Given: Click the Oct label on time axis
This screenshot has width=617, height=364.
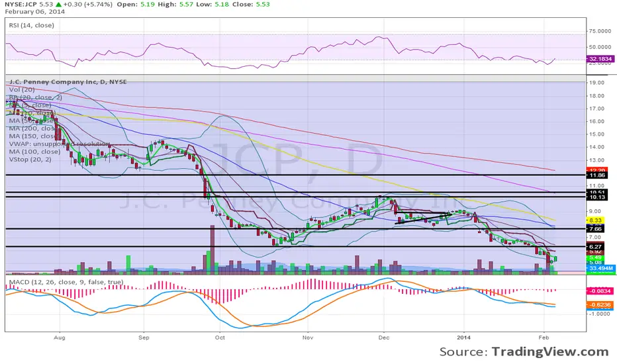Looking at the screenshot, I should [x=220, y=336].
